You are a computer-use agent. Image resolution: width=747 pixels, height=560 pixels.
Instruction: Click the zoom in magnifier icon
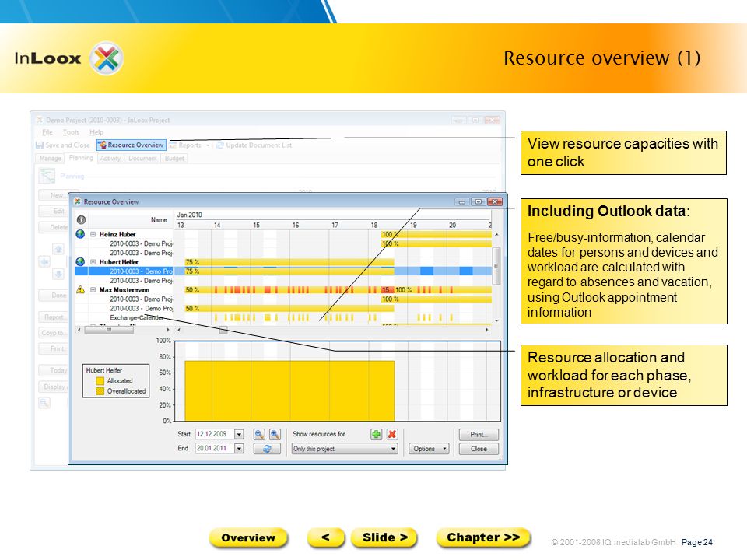tap(275, 434)
